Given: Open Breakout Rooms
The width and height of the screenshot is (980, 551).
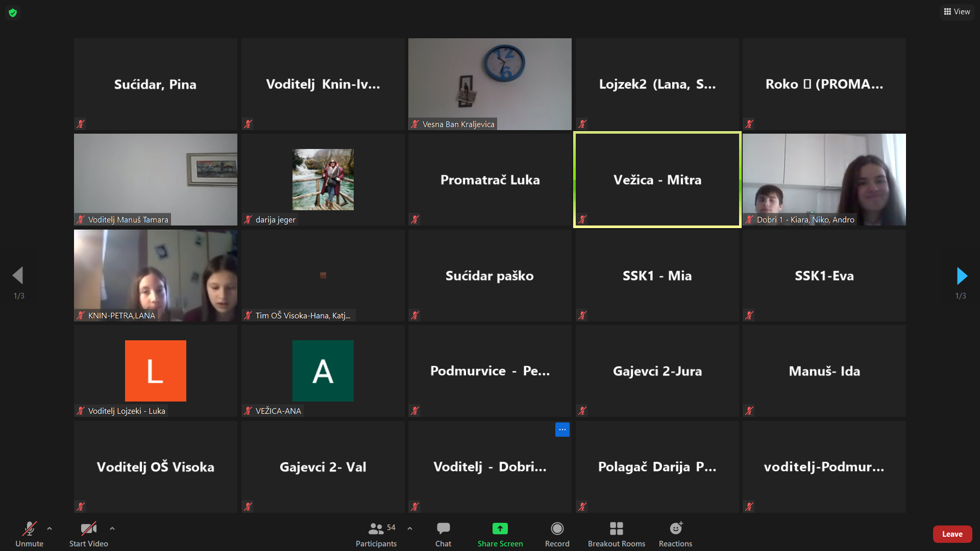Looking at the screenshot, I should click(617, 534).
